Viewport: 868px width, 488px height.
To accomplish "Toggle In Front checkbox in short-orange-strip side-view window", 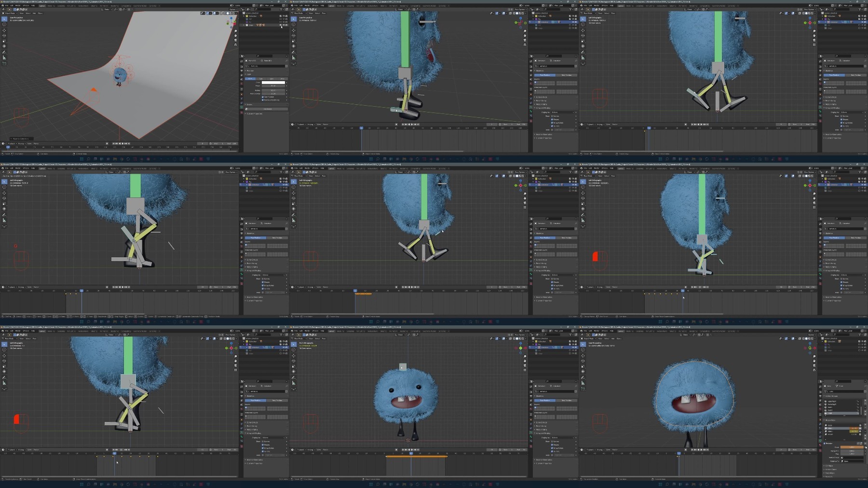I will coord(552,289).
